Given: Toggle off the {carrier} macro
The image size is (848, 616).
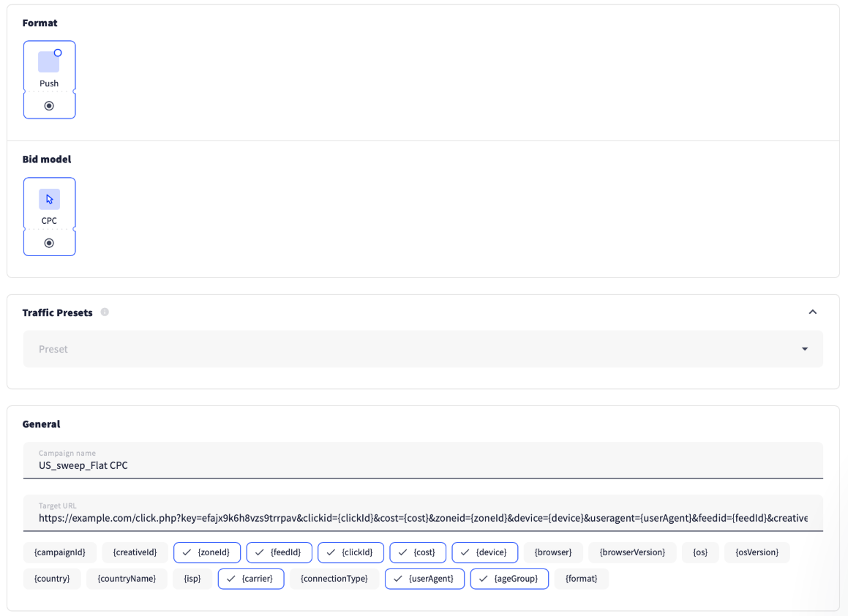Looking at the screenshot, I should pyautogui.click(x=251, y=579).
